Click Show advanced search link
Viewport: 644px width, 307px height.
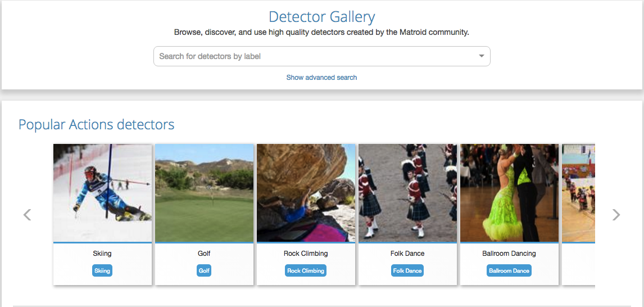click(321, 77)
